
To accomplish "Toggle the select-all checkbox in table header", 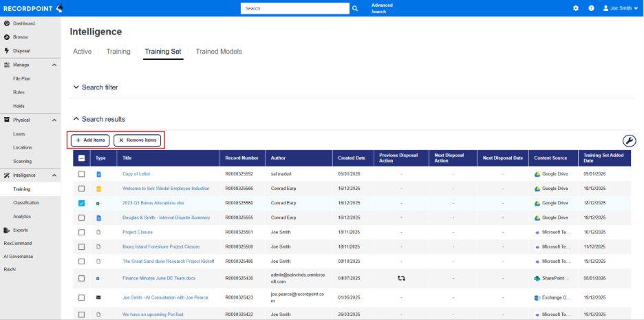I will [x=81, y=158].
